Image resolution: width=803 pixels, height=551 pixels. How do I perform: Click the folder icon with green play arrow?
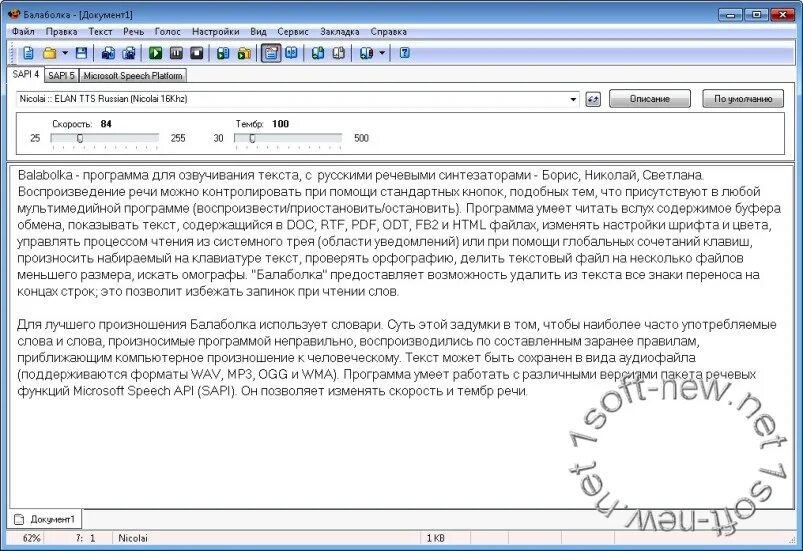(x=244, y=53)
